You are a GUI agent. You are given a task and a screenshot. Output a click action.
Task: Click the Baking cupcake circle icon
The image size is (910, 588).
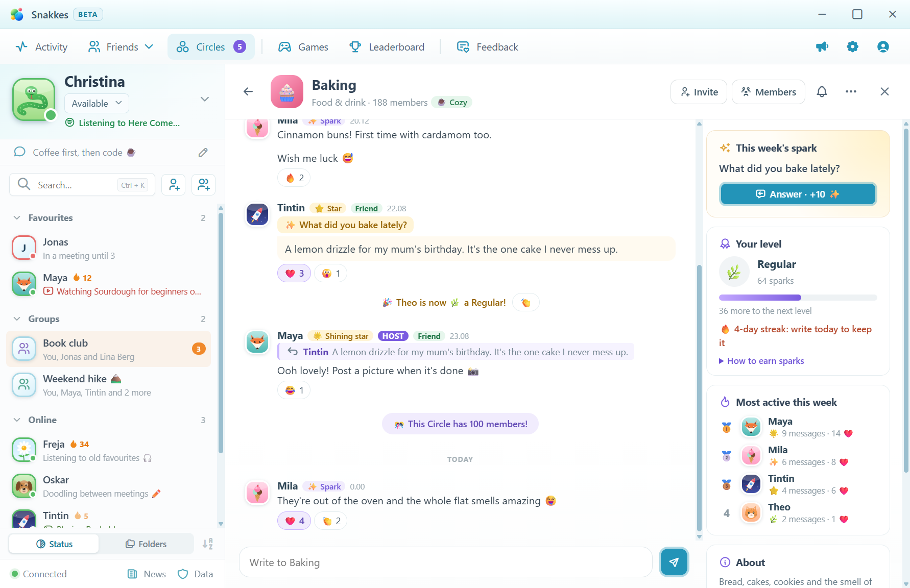(x=287, y=92)
